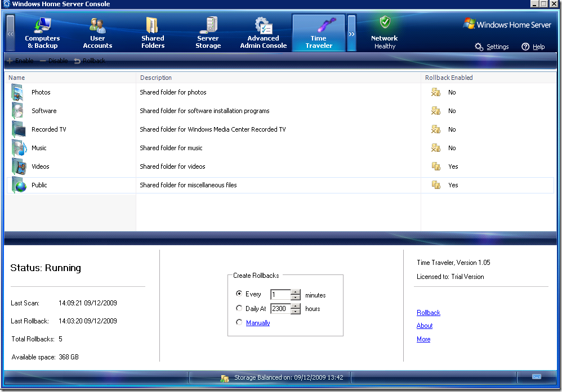
Task: Go to the Server Storage tab
Action: [208, 33]
